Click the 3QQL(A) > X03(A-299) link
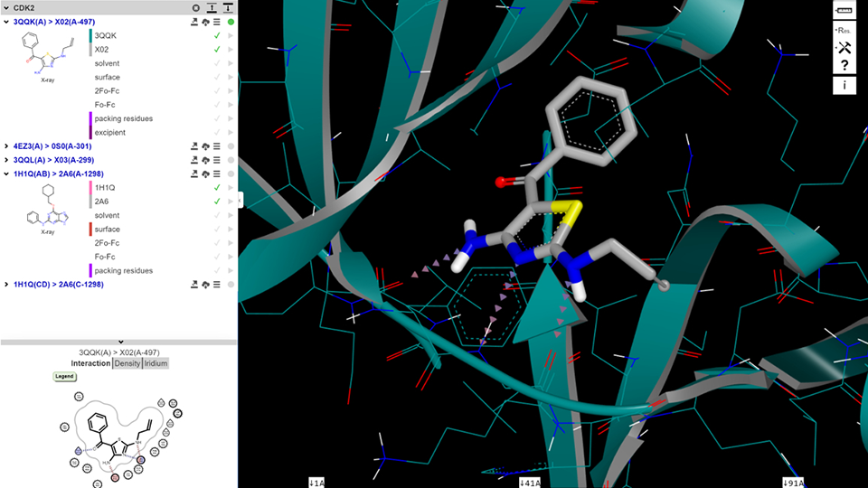 53,161
